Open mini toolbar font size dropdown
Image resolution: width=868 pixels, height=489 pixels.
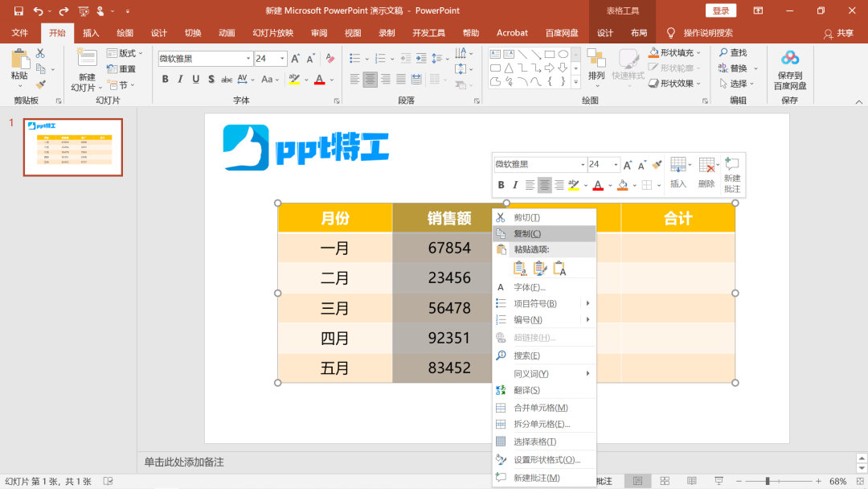click(x=616, y=165)
